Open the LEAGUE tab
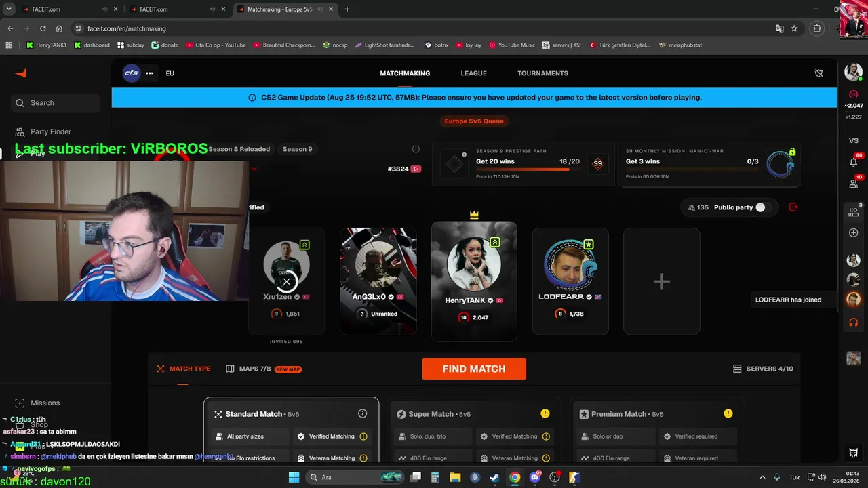The image size is (868, 488). pyautogui.click(x=473, y=73)
